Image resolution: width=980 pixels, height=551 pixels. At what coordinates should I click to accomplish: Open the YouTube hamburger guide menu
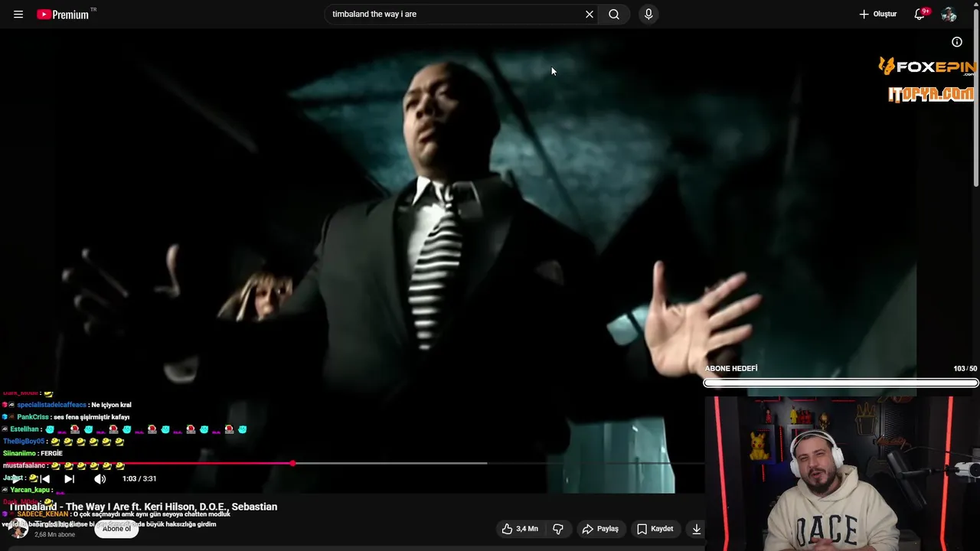[18, 15]
